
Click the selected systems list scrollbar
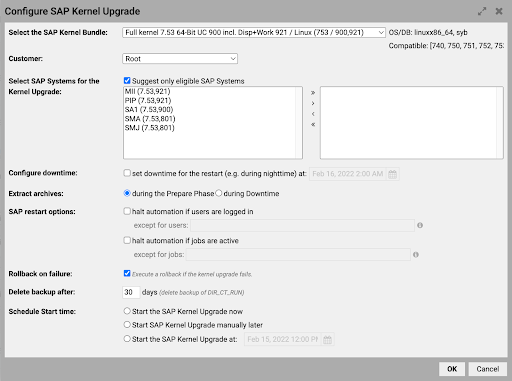(500, 123)
